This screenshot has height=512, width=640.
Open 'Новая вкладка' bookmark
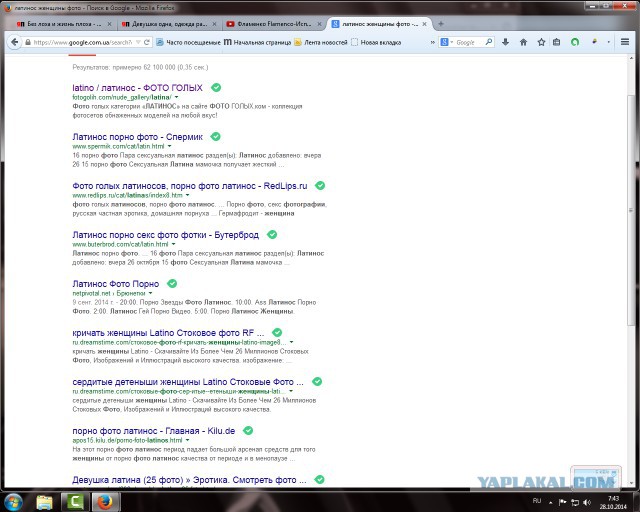pyautogui.click(x=376, y=42)
